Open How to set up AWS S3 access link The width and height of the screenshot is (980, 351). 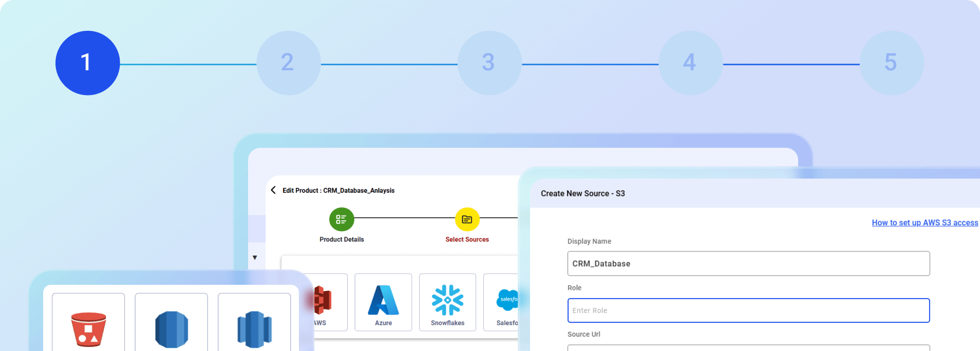[925, 223]
